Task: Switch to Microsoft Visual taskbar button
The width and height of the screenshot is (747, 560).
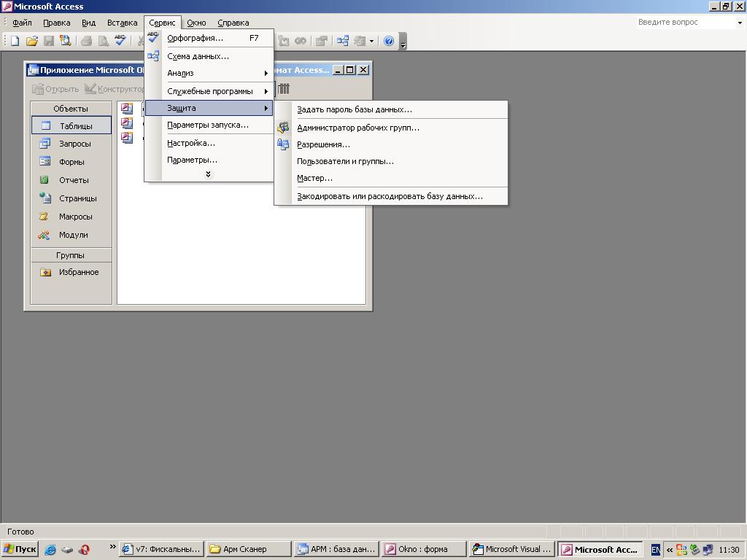Action: tap(511, 550)
